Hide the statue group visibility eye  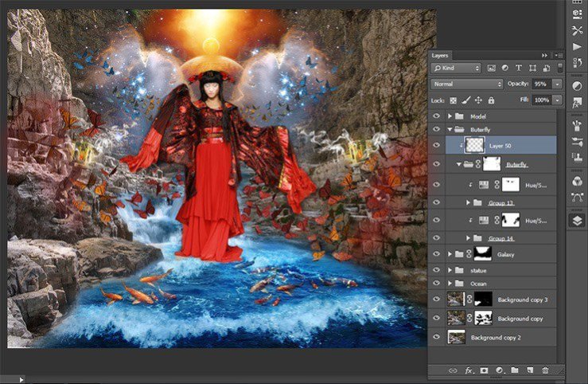tap(437, 270)
